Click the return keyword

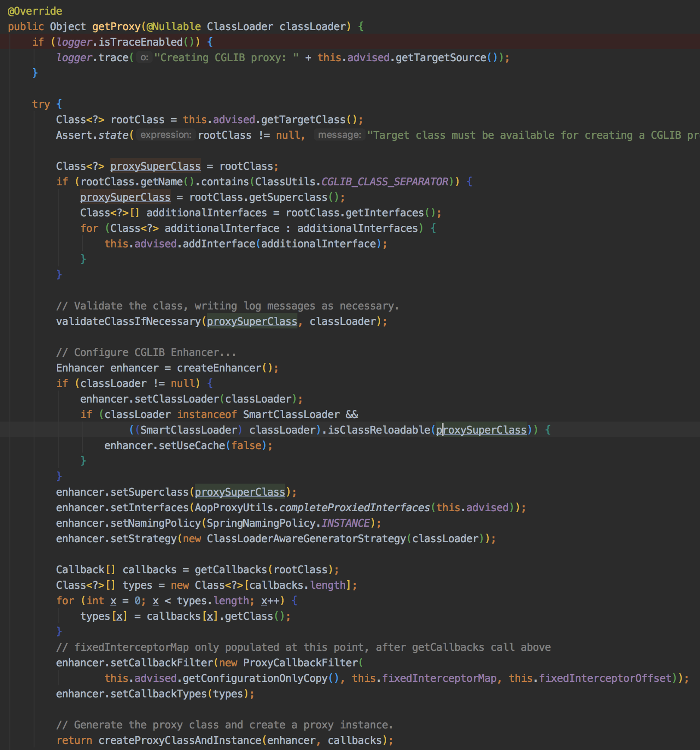point(74,740)
